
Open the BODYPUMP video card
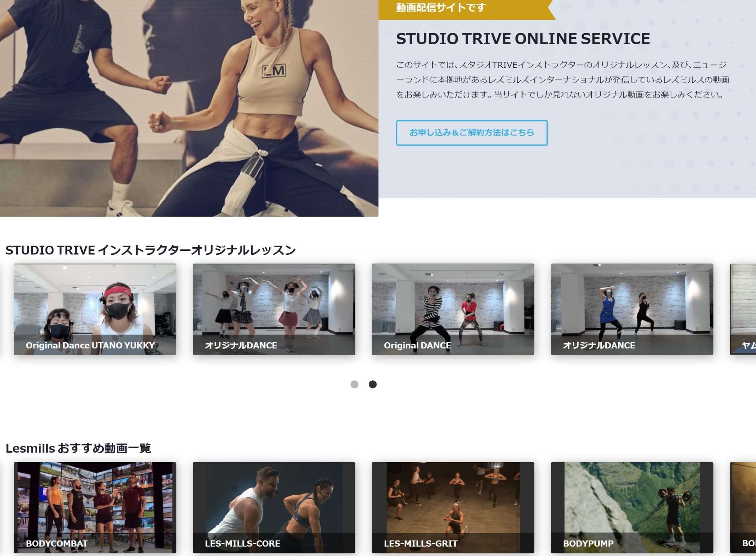[632, 507]
